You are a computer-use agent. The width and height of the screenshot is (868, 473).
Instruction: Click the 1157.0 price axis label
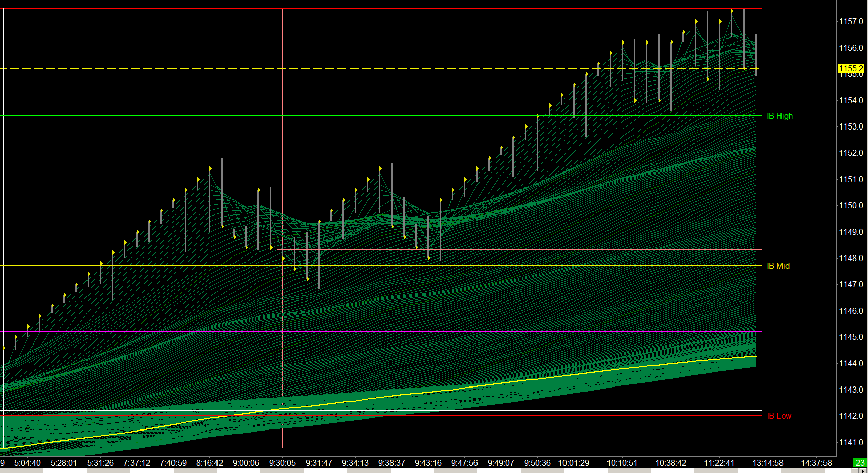pyautogui.click(x=851, y=22)
